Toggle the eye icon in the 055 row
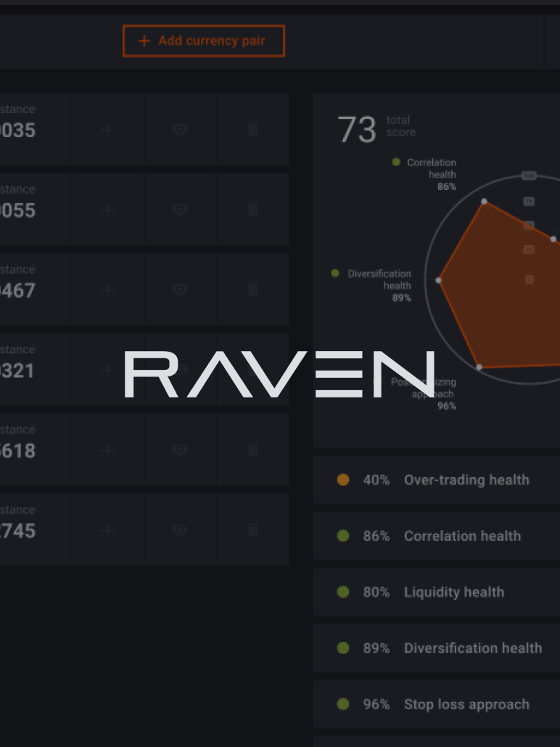Screen dimensions: 560x747 click(x=180, y=209)
